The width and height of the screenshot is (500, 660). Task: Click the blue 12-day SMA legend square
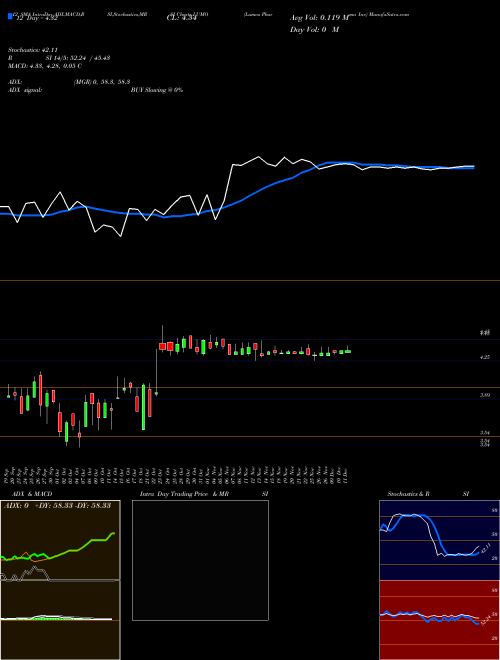pyautogui.click(x=10, y=17)
